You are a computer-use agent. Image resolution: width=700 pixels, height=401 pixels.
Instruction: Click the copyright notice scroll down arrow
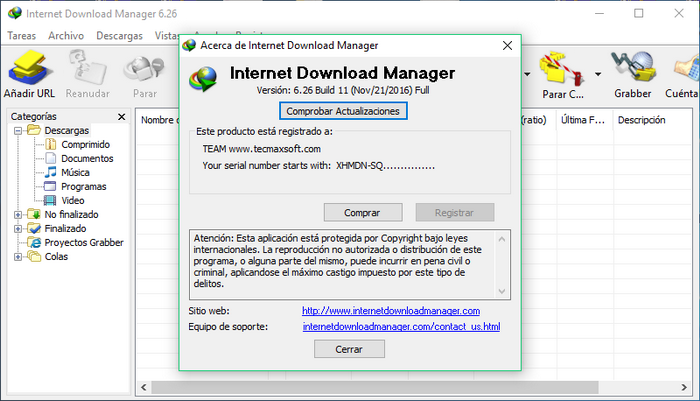tap(502, 291)
